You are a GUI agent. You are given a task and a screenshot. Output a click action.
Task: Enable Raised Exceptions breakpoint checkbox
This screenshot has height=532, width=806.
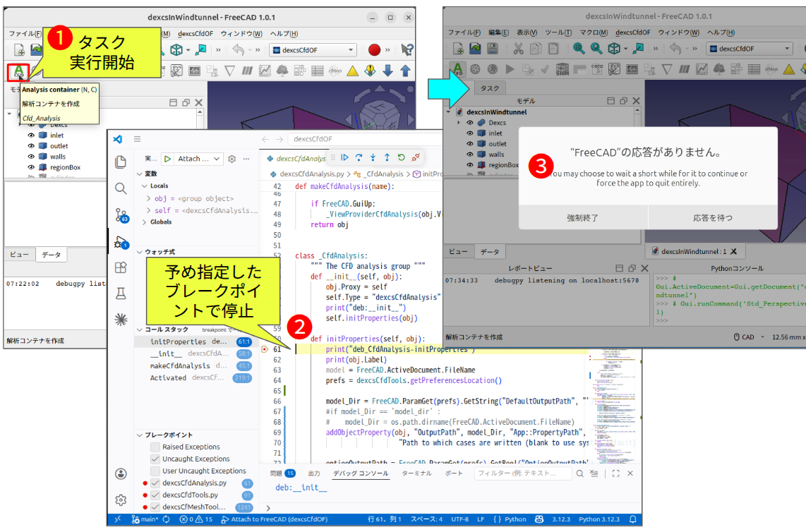(155, 447)
